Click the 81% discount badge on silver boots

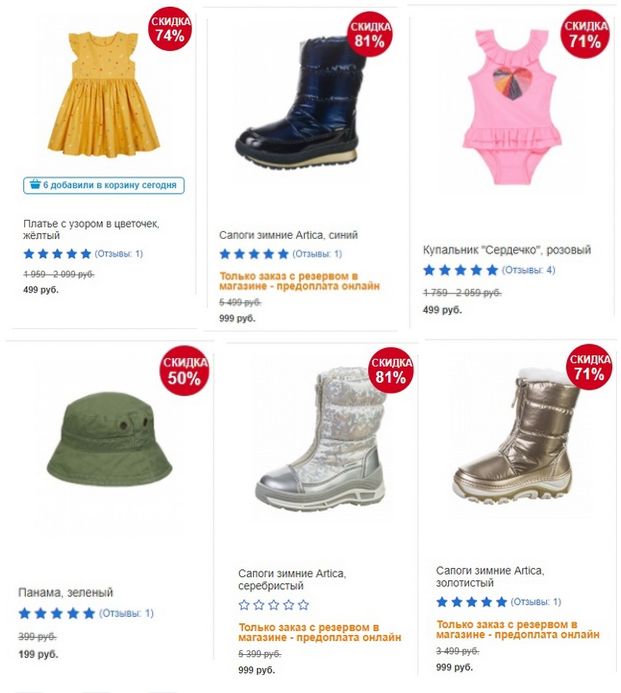(391, 370)
